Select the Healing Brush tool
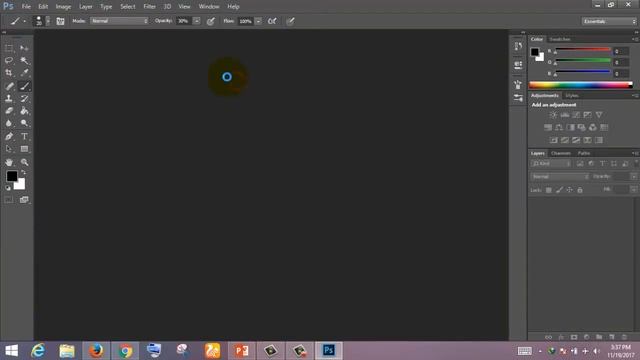The width and height of the screenshot is (640, 360). [x=9, y=86]
